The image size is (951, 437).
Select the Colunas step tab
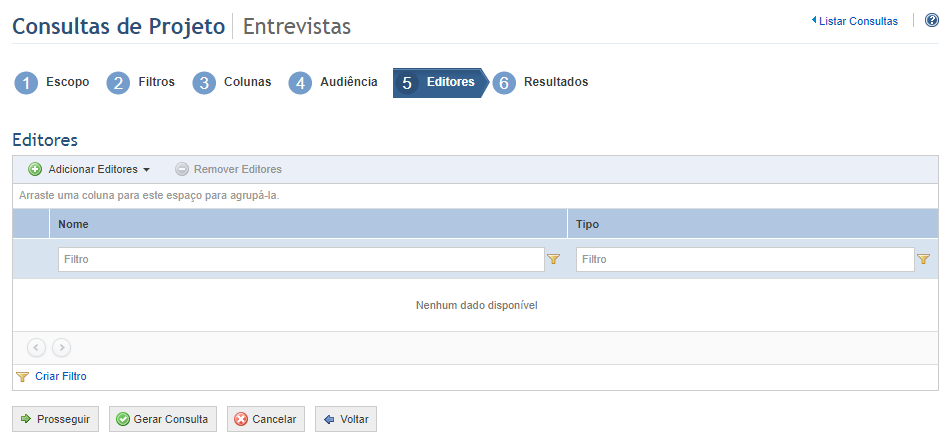click(x=232, y=83)
